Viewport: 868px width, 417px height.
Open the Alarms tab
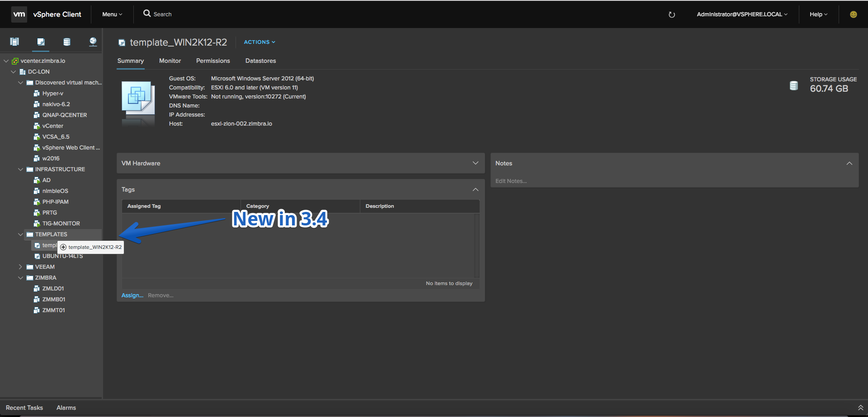click(x=66, y=408)
